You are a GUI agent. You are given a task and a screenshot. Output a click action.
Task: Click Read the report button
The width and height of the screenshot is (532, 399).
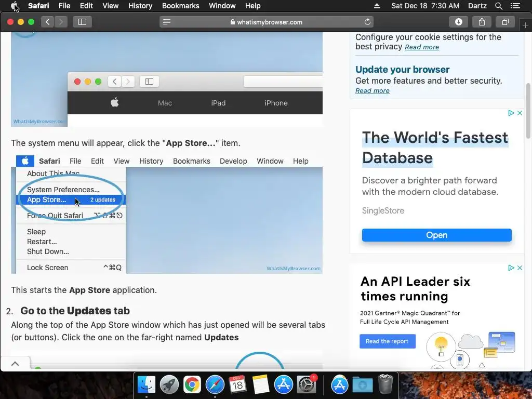(388, 341)
